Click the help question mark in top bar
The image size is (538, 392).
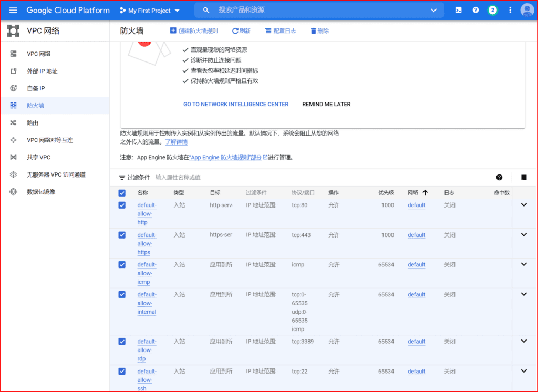click(x=475, y=10)
